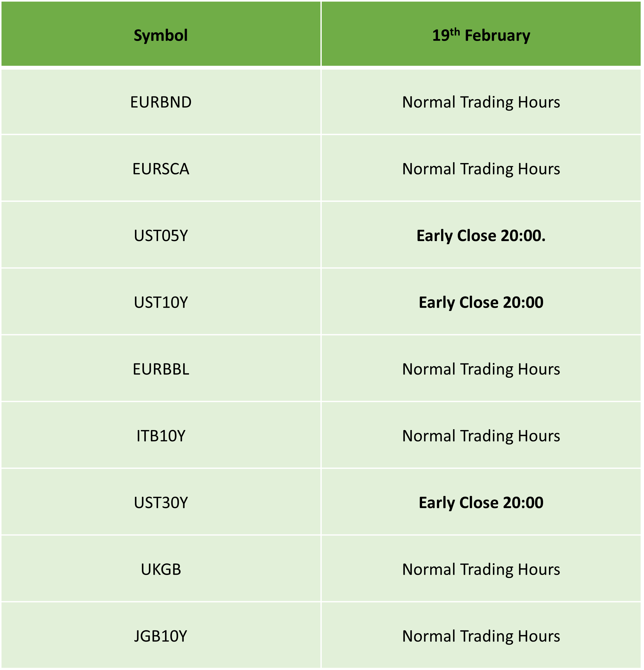Select the UST30Y symbol cell
This screenshot has height=670, width=644.
(161, 501)
